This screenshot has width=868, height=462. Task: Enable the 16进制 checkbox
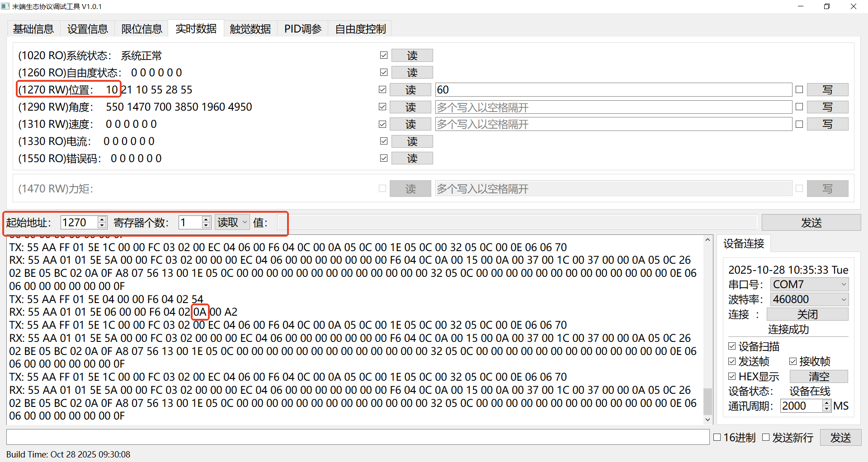pos(717,437)
